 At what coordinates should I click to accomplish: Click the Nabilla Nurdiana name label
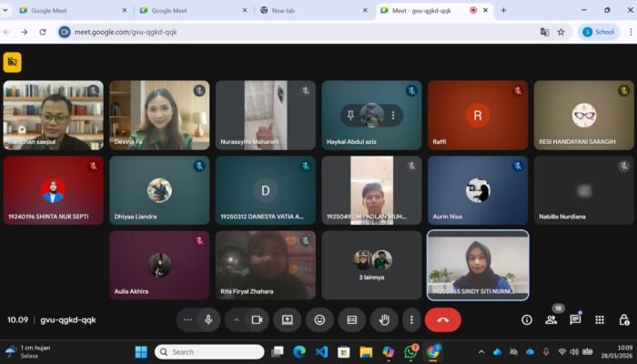coord(562,217)
